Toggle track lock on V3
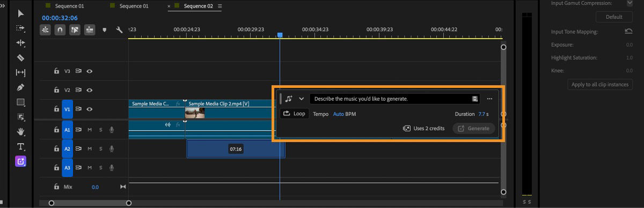The height and width of the screenshot is (208, 644). (56, 71)
